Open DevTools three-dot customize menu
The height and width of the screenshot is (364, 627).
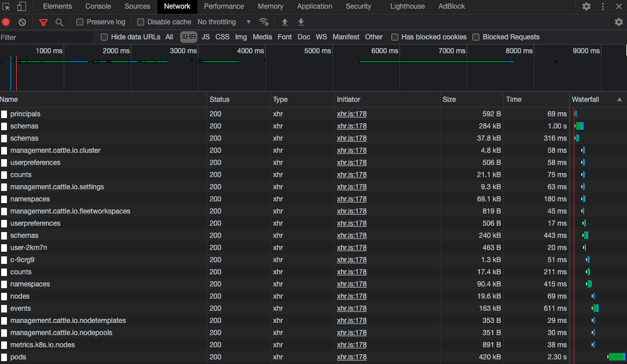click(603, 6)
